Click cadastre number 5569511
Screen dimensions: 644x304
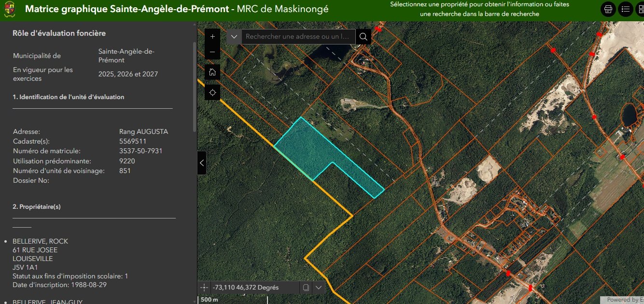coord(133,141)
